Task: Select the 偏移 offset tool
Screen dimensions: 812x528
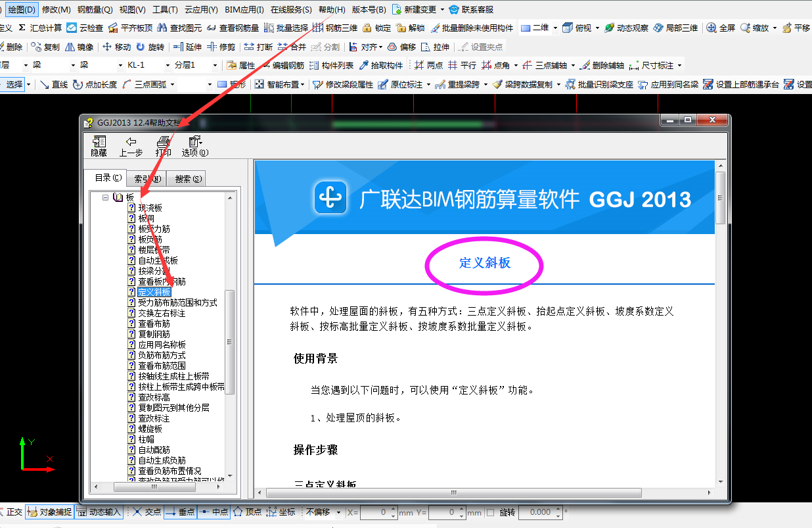Action: point(401,47)
